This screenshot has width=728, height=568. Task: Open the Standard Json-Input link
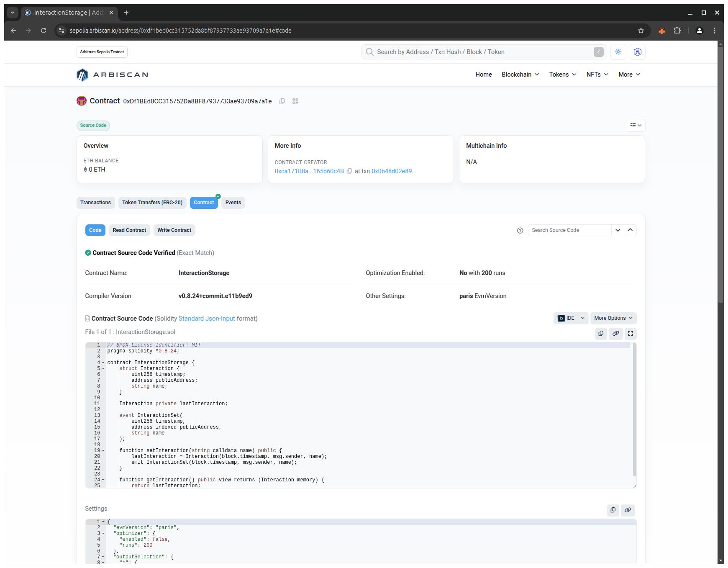tap(207, 319)
